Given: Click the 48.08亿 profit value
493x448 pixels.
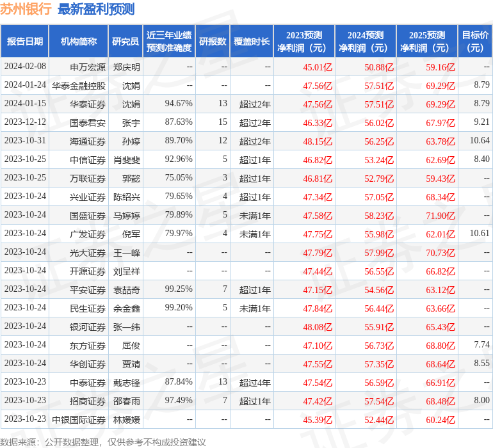Looking at the screenshot, I should click(x=318, y=326).
